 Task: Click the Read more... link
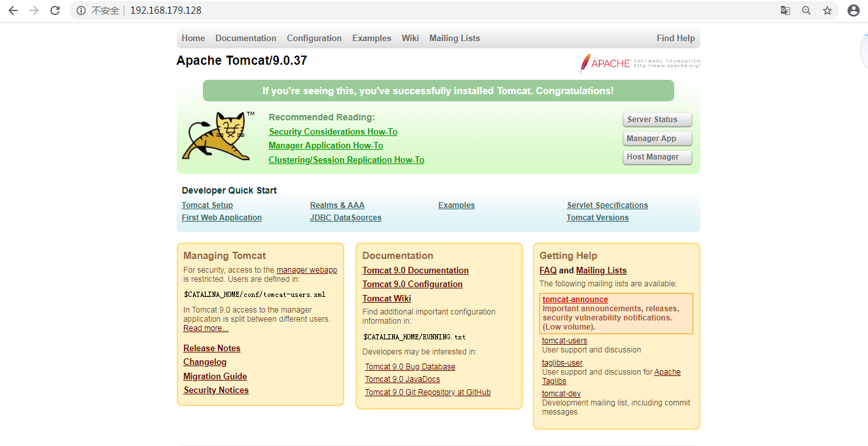tap(206, 328)
